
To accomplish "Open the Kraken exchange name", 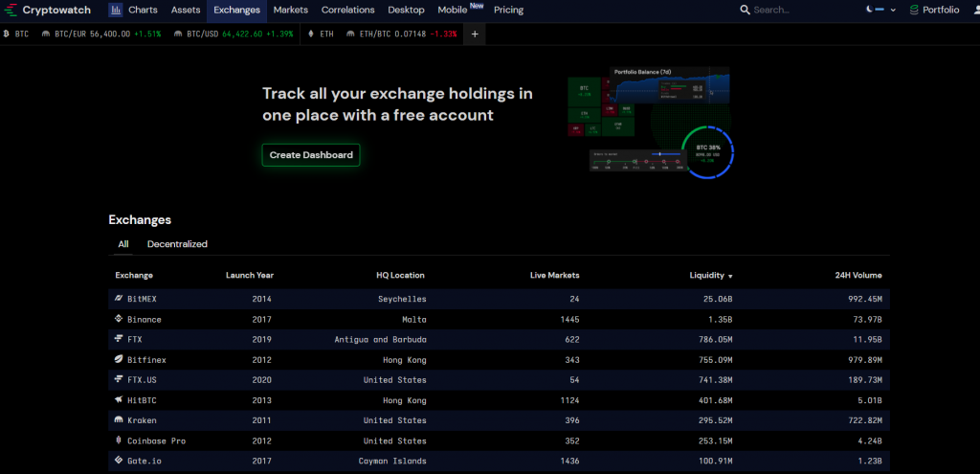I will [x=142, y=420].
